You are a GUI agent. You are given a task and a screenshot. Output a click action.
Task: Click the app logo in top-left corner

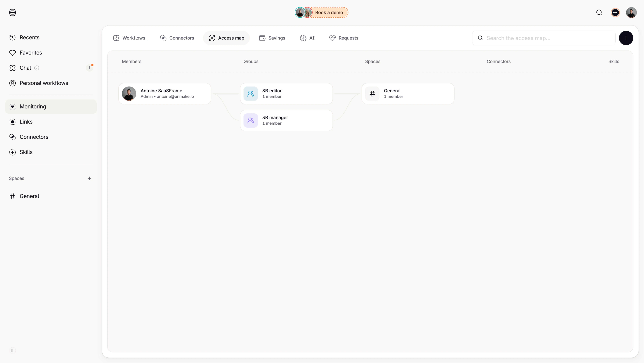pyautogui.click(x=13, y=13)
